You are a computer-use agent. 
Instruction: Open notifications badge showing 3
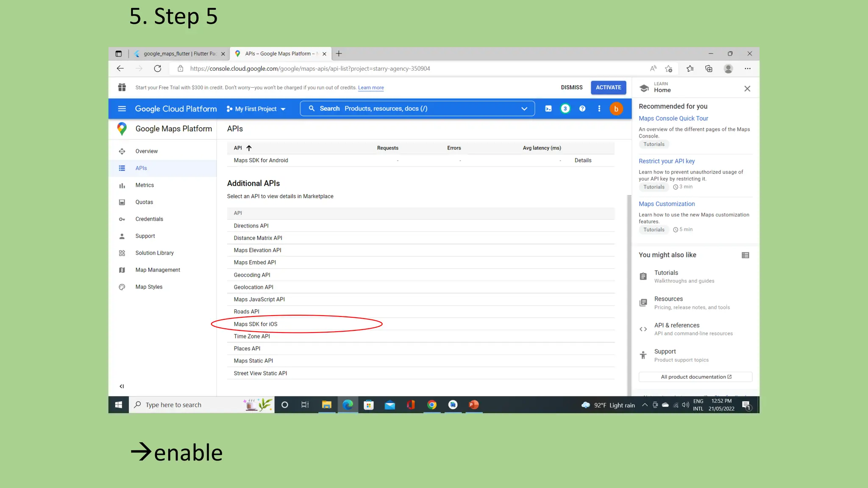point(565,109)
